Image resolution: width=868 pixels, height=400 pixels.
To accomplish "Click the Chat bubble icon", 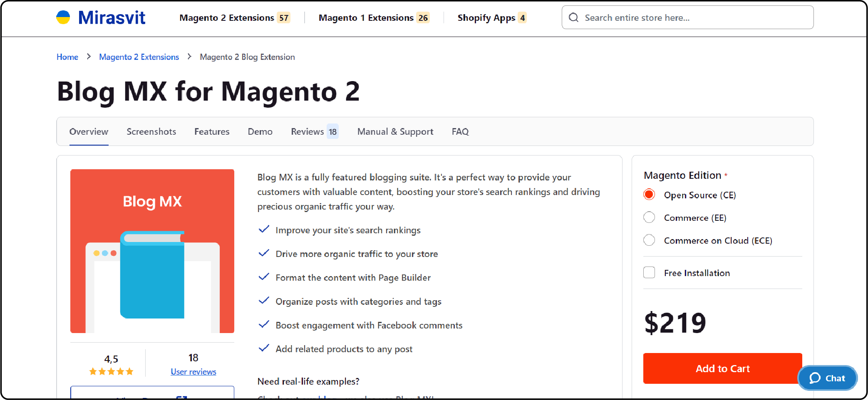I will [815, 378].
